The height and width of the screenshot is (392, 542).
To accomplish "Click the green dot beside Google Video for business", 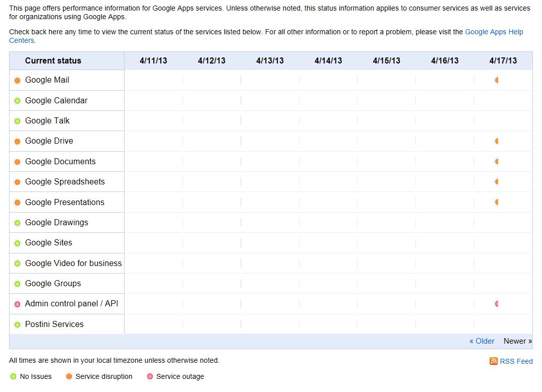I will point(17,264).
